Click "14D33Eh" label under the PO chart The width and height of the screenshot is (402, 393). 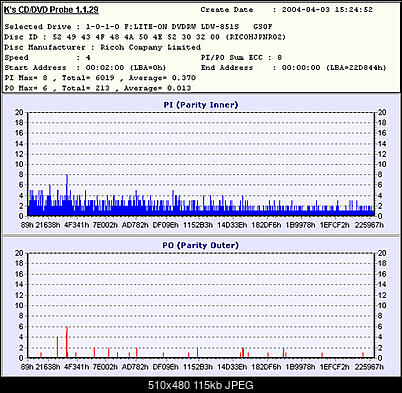[x=232, y=367]
